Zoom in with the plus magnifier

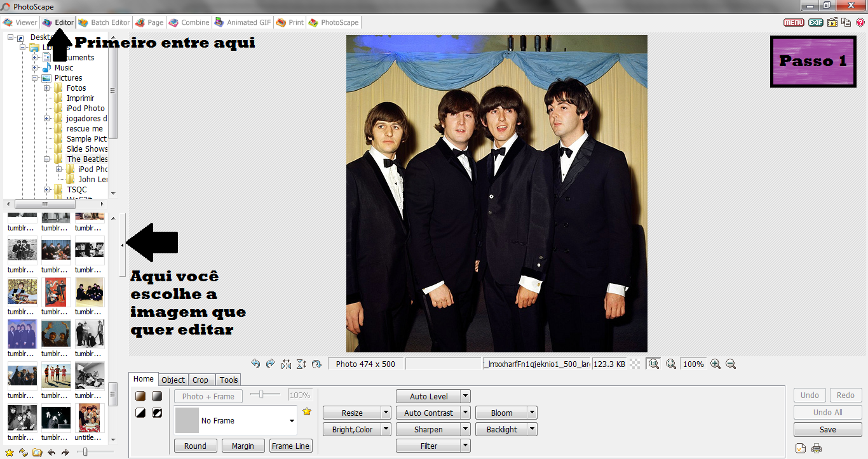pos(715,364)
